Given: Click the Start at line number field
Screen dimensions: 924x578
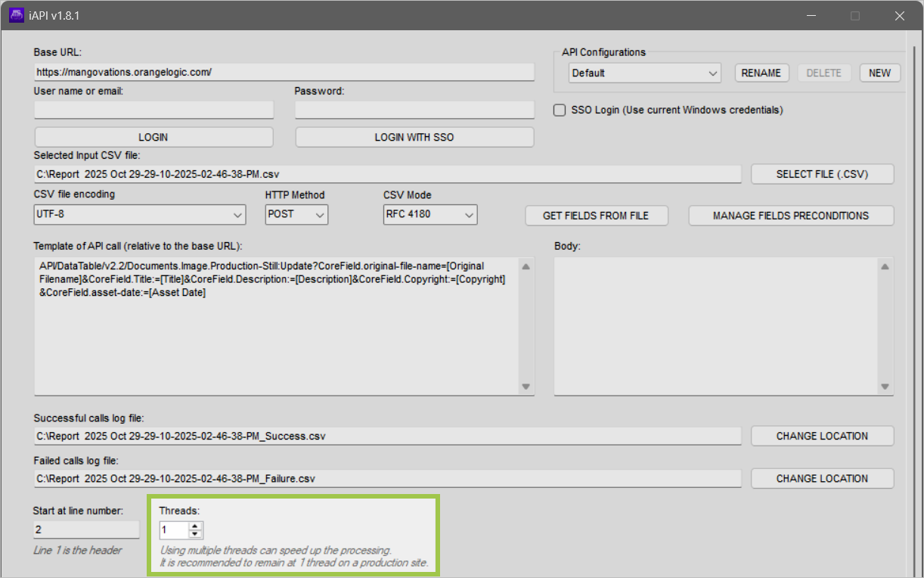Looking at the screenshot, I should tap(86, 530).
